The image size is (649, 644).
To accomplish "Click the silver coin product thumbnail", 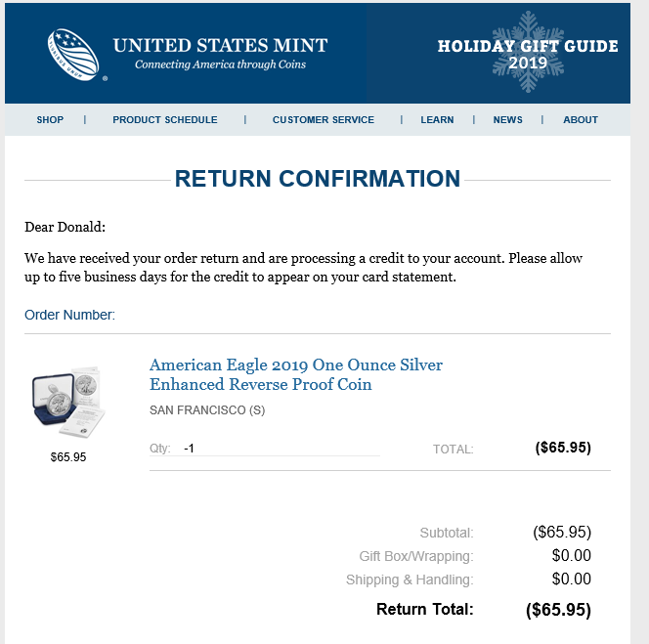I will coord(68,402).
